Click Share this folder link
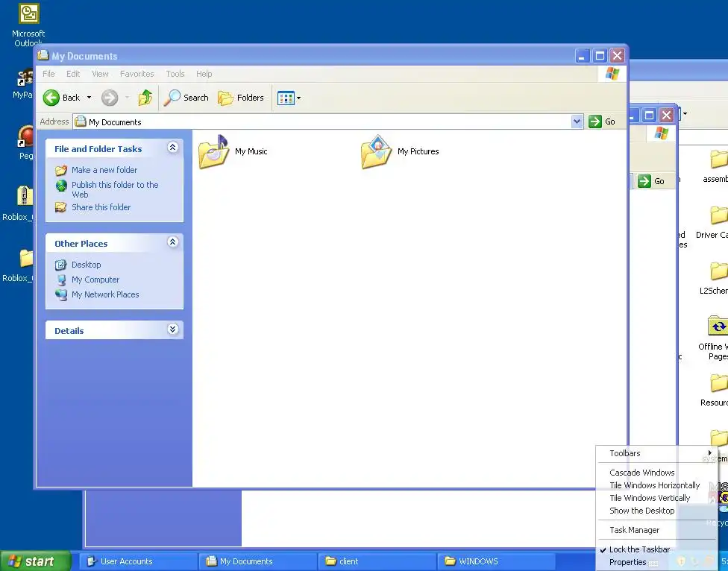728x571 pixels. coord(101,207)
